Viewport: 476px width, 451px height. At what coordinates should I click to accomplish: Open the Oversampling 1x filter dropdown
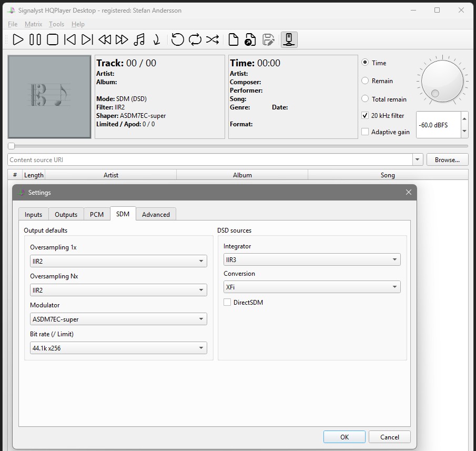click(x=118, y=261)
